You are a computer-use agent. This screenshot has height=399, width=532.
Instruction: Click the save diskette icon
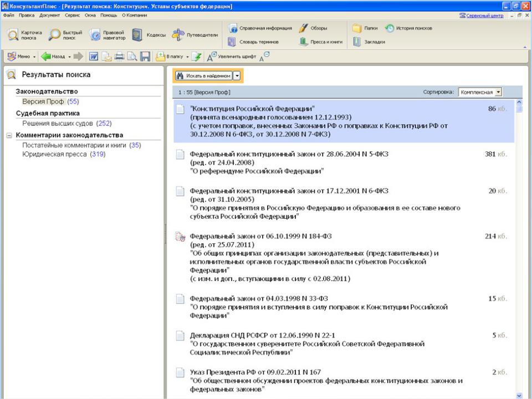[x=145, y=57]
